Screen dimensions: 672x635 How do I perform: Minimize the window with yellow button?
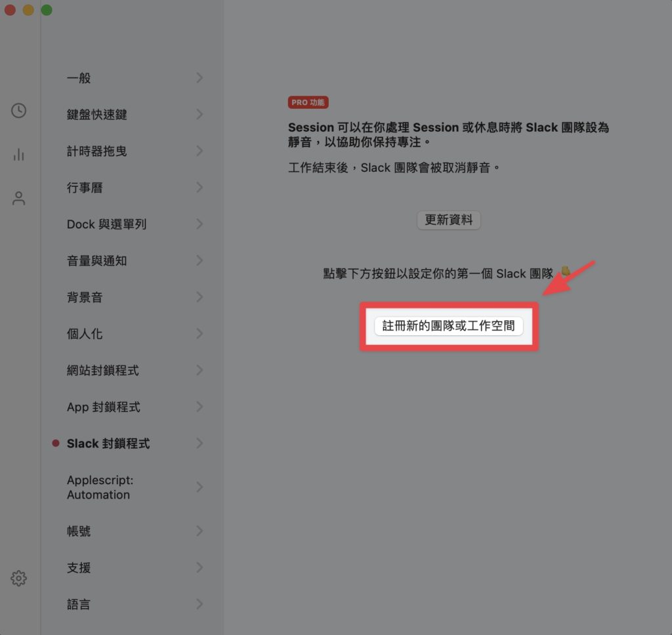point(28,10)
